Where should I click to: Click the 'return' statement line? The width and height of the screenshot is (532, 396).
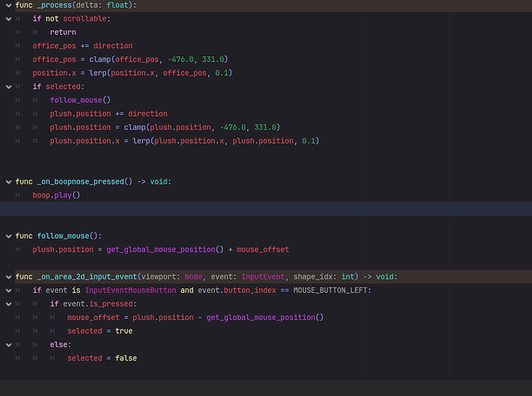(63, 32)
